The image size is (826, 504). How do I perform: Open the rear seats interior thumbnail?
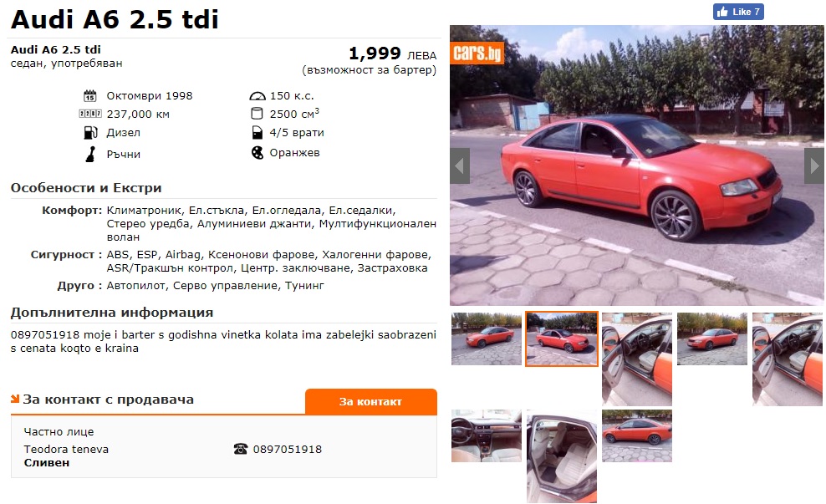coord(562,456)
